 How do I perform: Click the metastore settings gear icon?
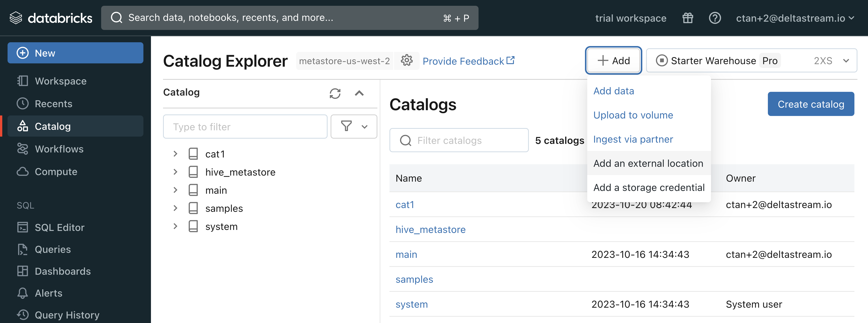407,61
